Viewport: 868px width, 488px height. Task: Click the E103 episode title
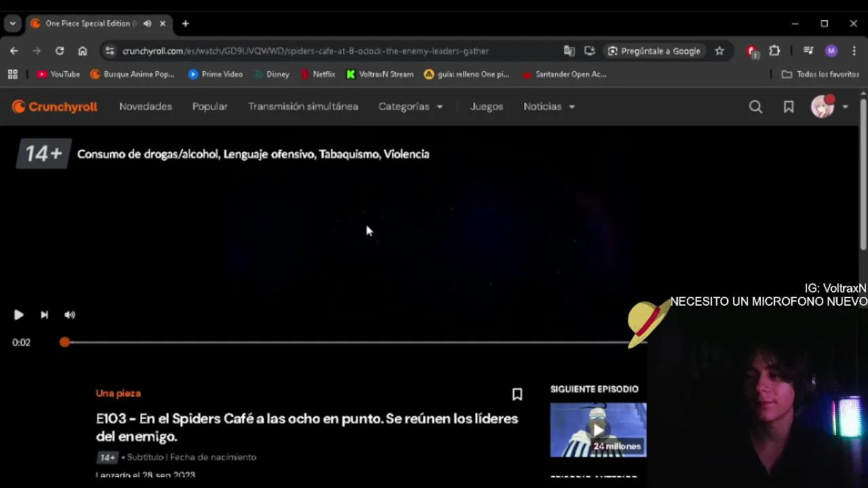click(307, 427)
